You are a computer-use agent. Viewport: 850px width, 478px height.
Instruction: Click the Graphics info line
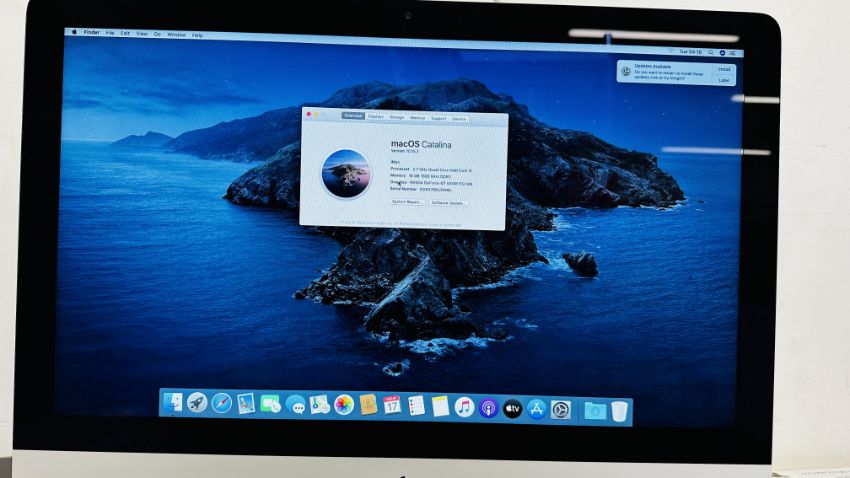431,183
